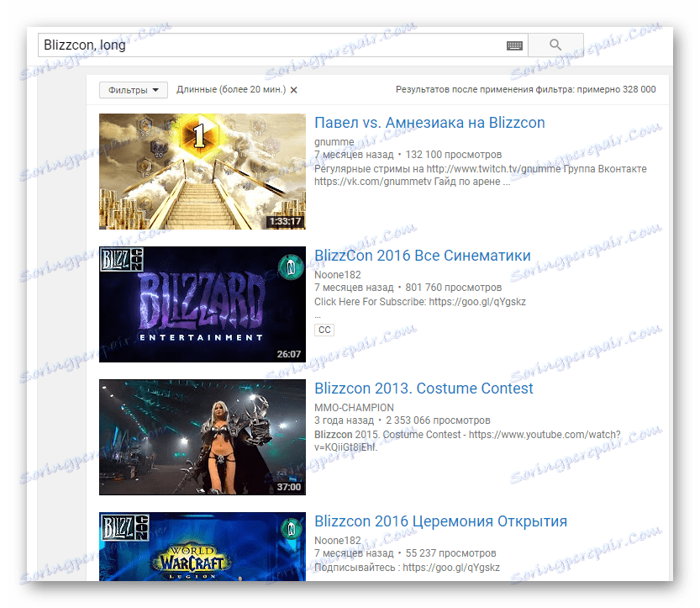This screenshot has width=700, height=608.
Task: Click description 'Подписывайтесь : https://goo.gl/qYgskz'
Action: pyautogui.click(x=407, y=568)
